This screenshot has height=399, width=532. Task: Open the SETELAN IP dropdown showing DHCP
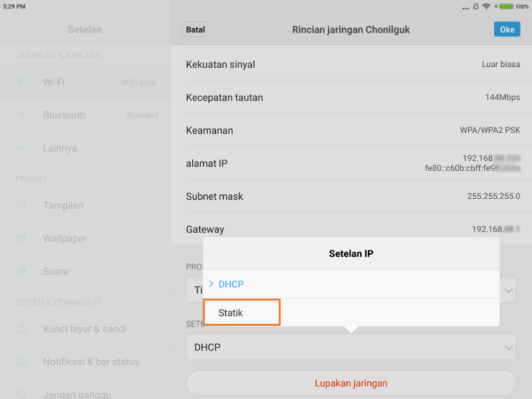[351, 346]
